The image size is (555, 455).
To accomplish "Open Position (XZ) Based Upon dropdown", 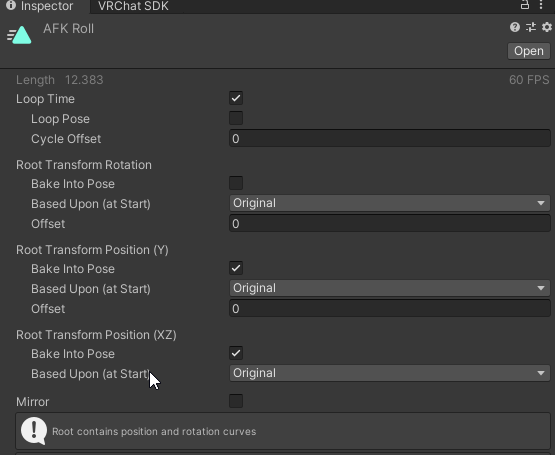I will pos(389,373).
